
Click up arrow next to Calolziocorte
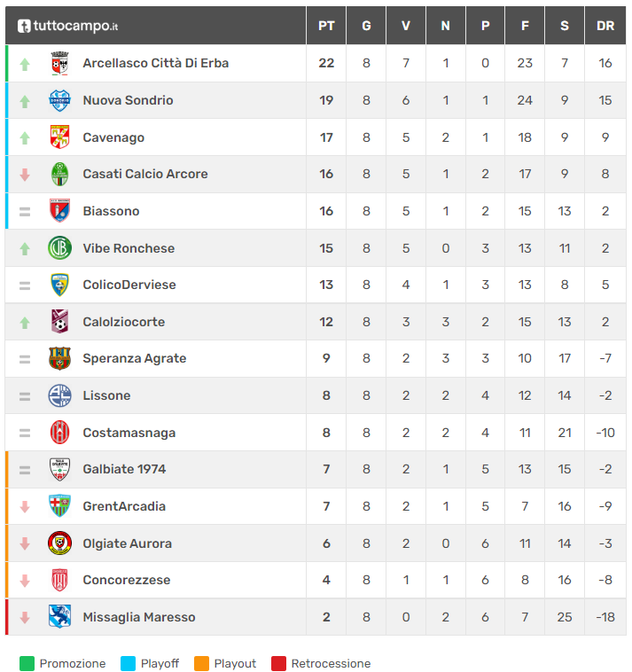coord(25,323)
